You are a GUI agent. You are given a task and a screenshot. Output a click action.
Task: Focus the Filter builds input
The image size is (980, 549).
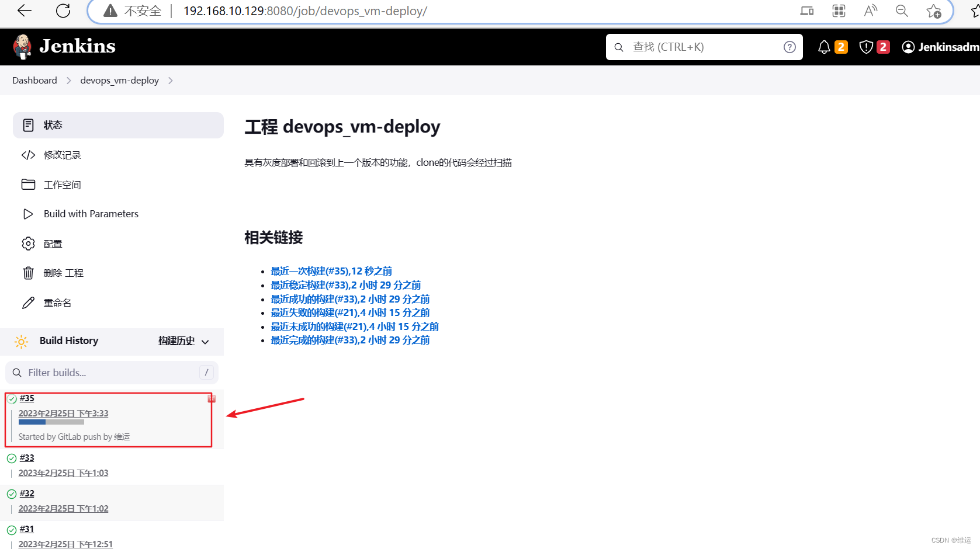click(112, 373)
